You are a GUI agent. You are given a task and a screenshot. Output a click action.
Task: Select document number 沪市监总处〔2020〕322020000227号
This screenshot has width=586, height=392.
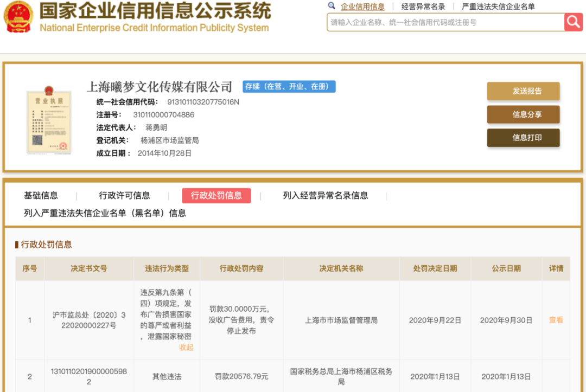click(89, 320)
